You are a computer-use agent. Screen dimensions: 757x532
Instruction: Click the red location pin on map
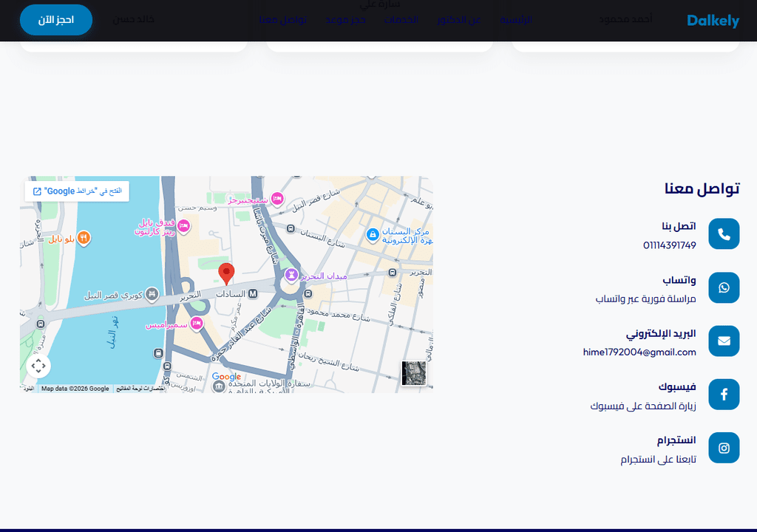click(x=226, y=273)
